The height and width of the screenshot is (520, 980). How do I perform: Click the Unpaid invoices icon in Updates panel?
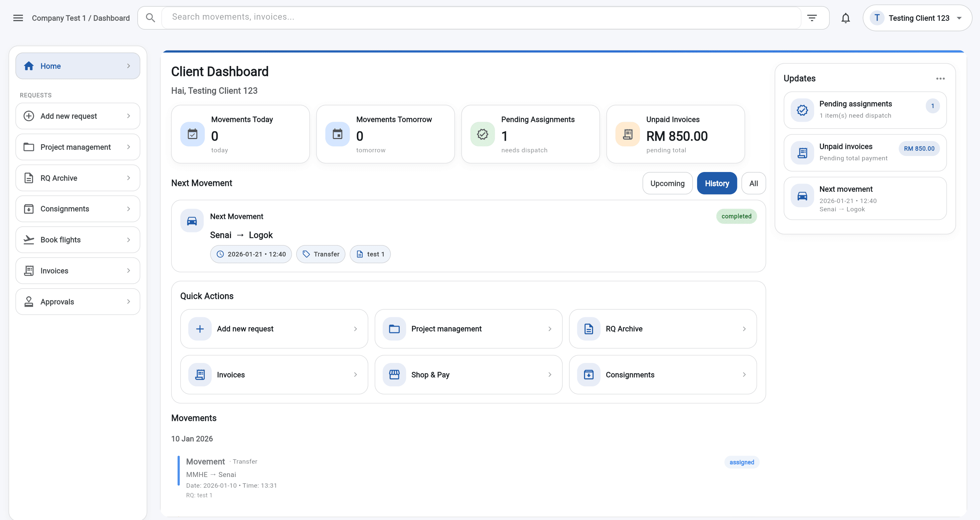(802, 153)
